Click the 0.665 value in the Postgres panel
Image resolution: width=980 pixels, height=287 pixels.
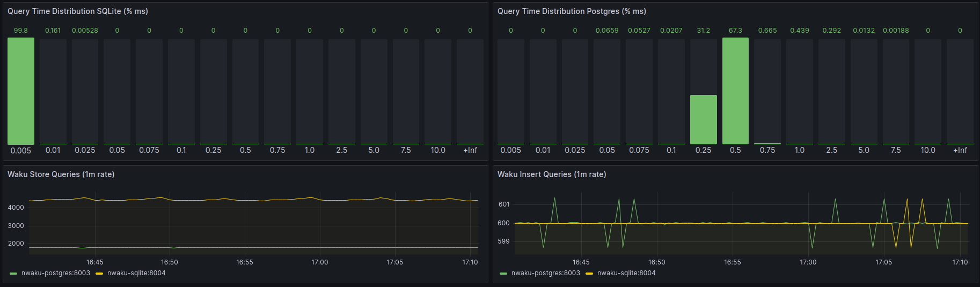click(767, 31)
